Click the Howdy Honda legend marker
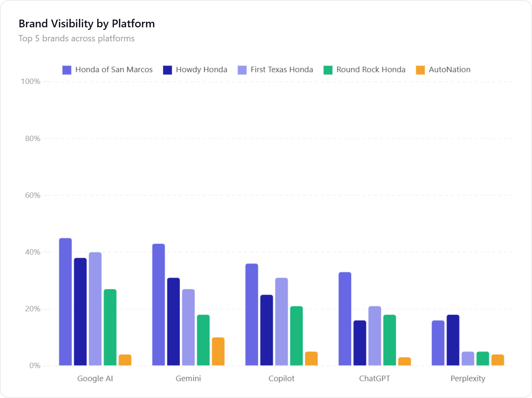The height and width of the screenshot is (398, 532). [x=167, y=69]
